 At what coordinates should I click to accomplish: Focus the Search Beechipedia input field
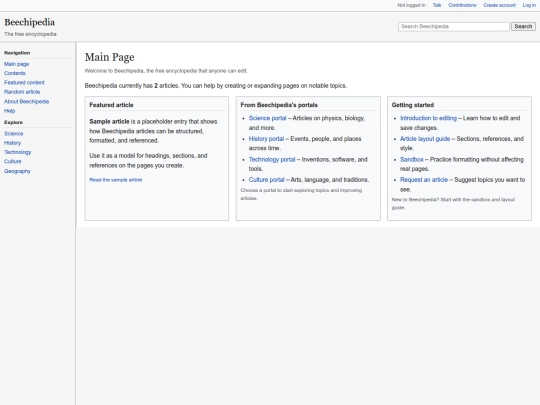pyautogui.click(x=454, y=27)
